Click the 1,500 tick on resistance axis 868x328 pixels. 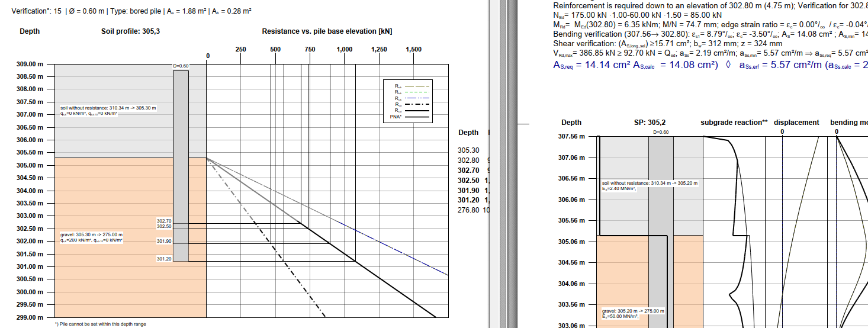(413, 50)
